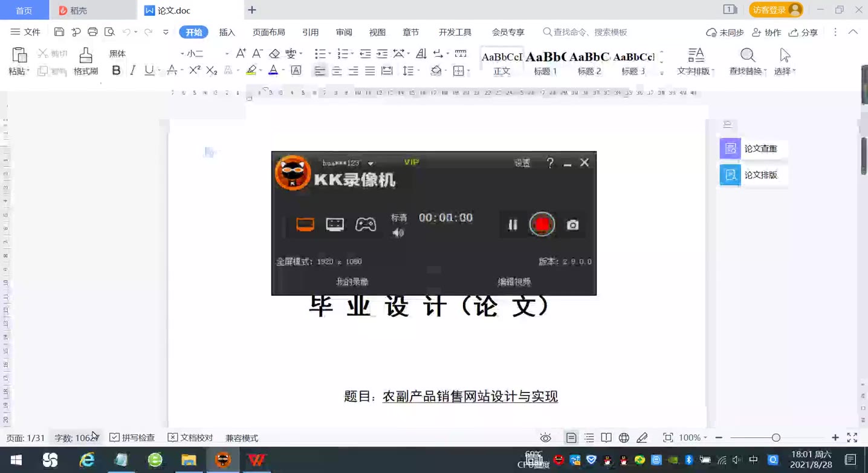The width and height of the screenshot is (868, 473).
Task: Toggle 拼写检查 in status bar
Action: (132, 437)
